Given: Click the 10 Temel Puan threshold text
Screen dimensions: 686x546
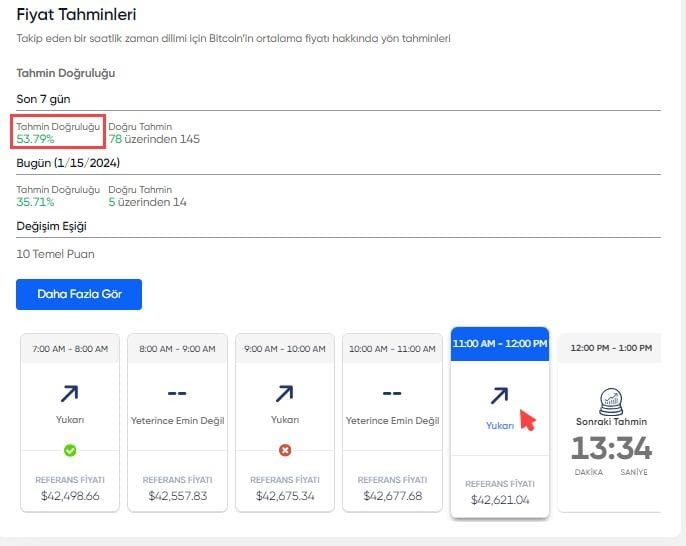Looking at the screenshot, I should coord(56,254).
